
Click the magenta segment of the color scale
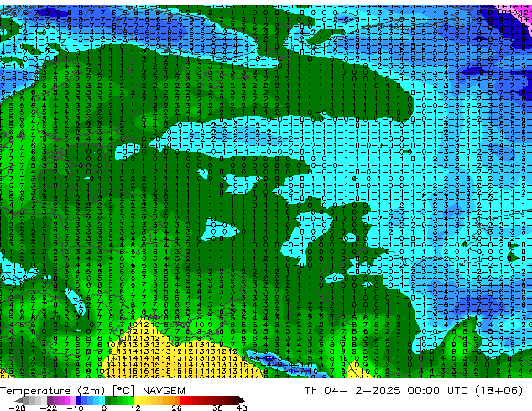67,400
